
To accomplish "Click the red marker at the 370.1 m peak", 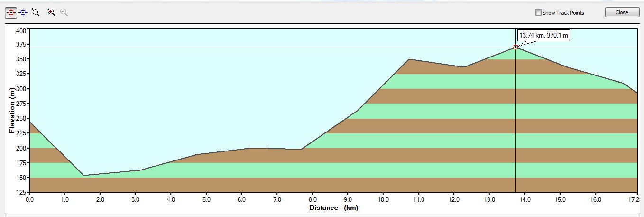I will tap(515, 47).
